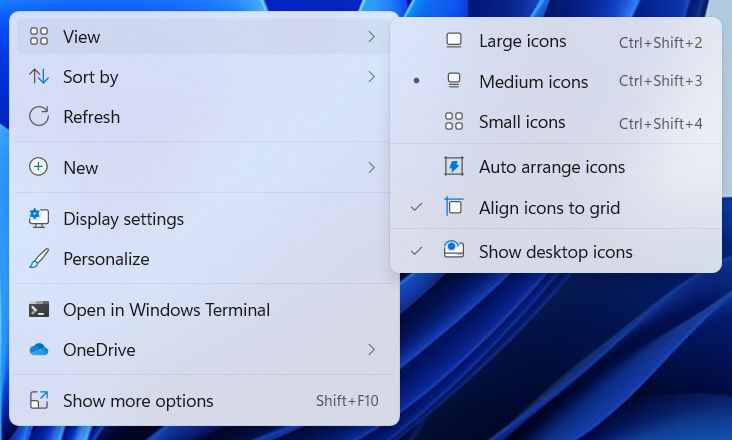This screenshot has width=732, height=440.
Task: Click the Small icons grid icon
Action: (x=454, y=121)
